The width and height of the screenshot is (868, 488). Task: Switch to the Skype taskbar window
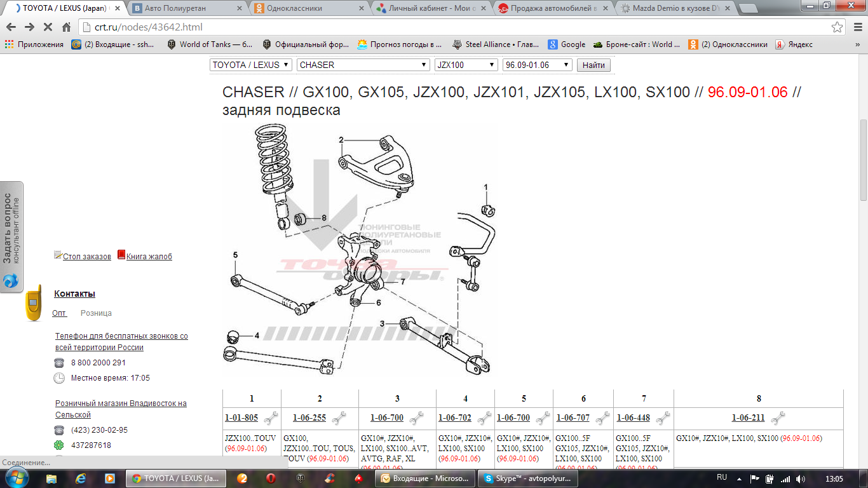529,478
